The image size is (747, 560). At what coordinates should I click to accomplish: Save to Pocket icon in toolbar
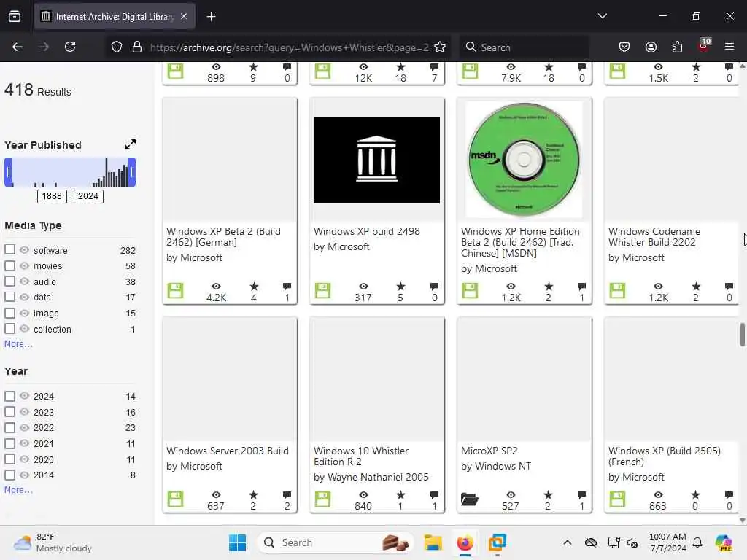[x=624, y=47]
